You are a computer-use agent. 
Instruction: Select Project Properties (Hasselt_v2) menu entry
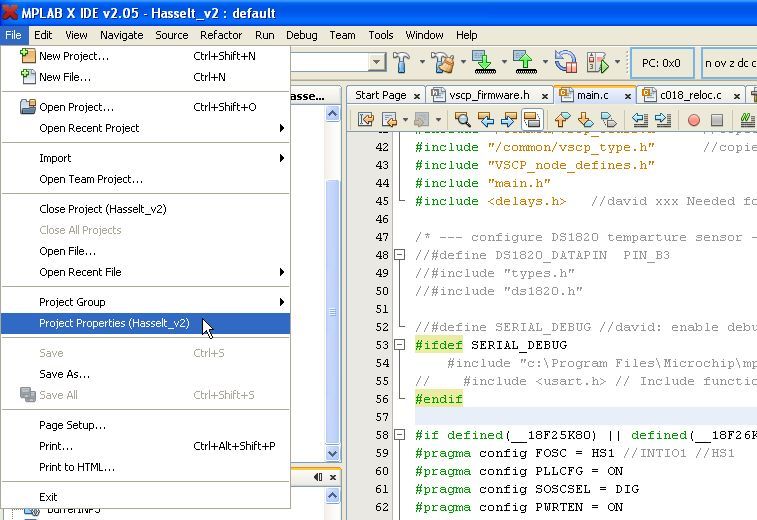[114, 323]
